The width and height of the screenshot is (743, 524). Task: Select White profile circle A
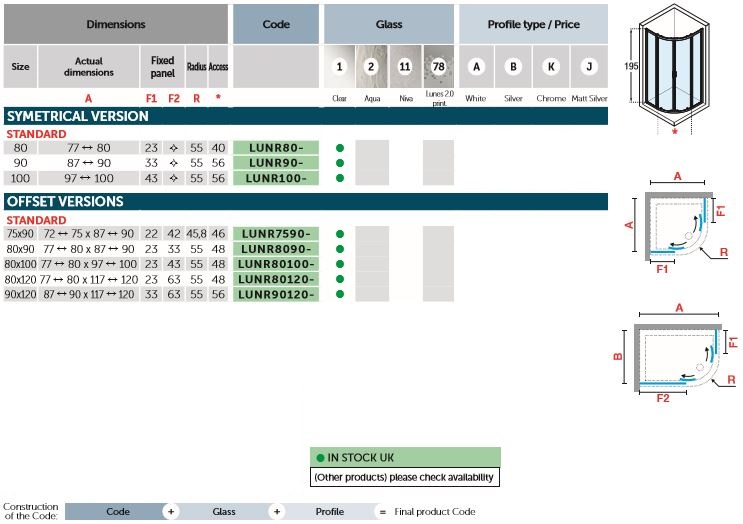click(x=477, y=67)
